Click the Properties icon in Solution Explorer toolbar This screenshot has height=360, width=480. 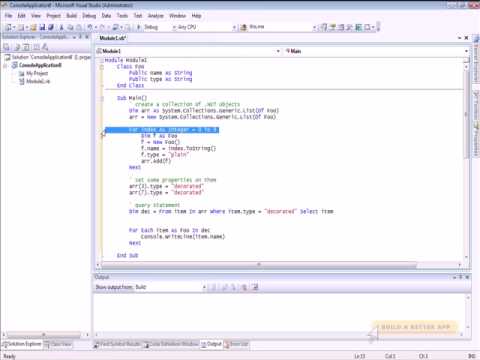[7, 47]
